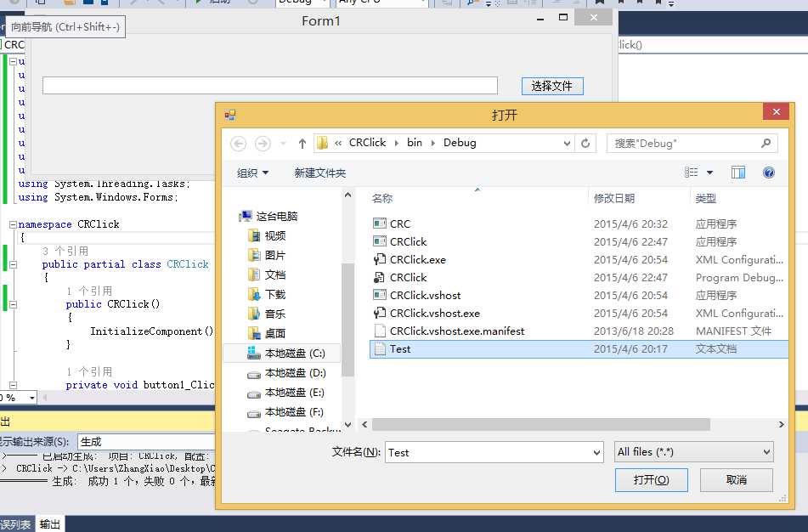Click bin in breadcrumb path
This screenshot has height=532, width=808.
click(x=415, y=143)
